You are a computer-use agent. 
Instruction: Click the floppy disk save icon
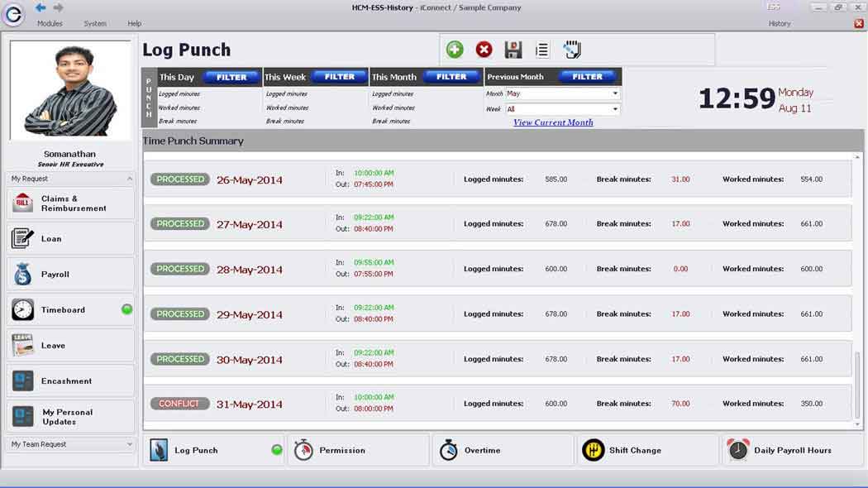(x=513, y=50)
